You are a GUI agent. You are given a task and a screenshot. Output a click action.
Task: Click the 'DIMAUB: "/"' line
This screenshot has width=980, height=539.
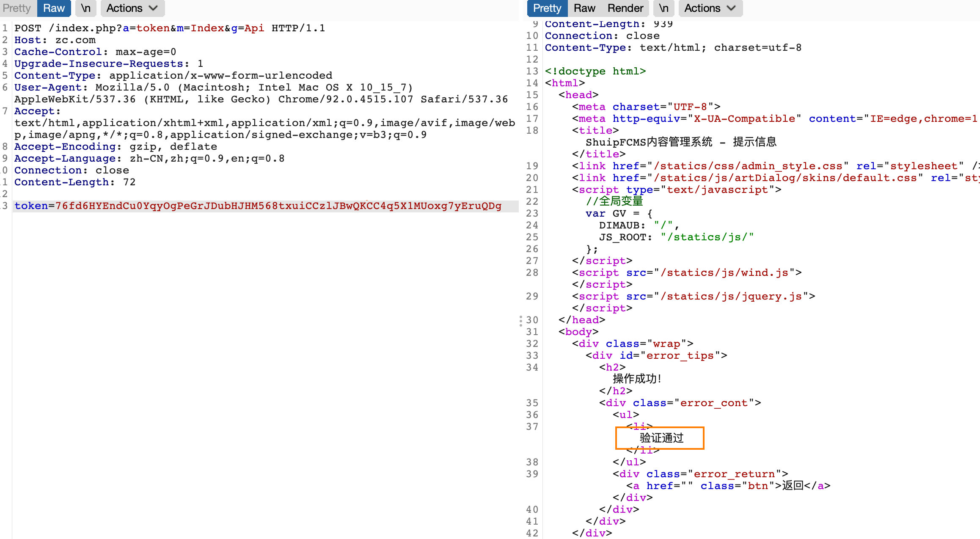(639, 225)
